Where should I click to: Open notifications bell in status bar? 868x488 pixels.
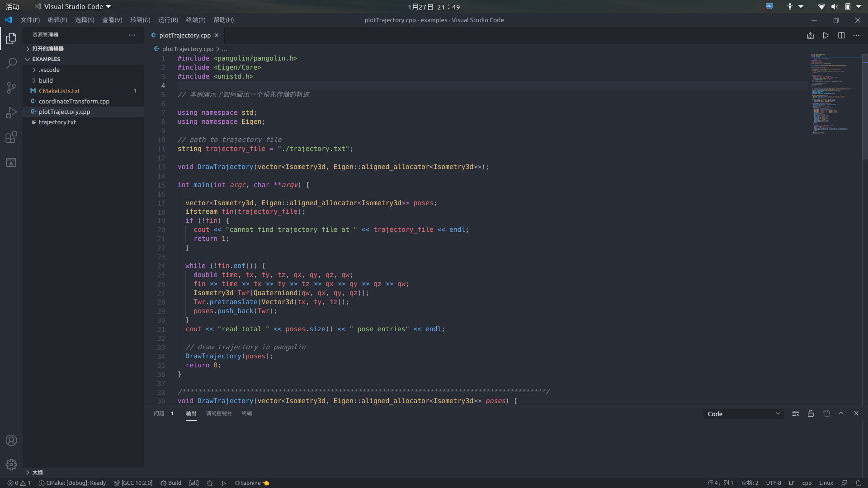858,483
